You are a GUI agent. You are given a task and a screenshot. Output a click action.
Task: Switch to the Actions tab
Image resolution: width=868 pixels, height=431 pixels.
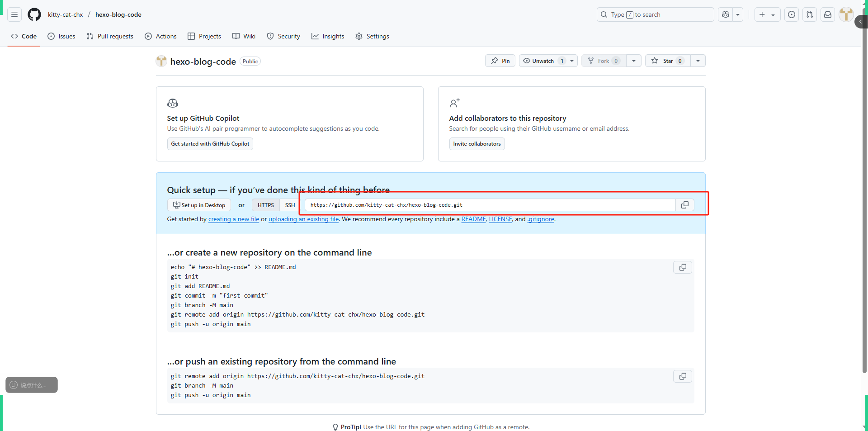point(160,36)
